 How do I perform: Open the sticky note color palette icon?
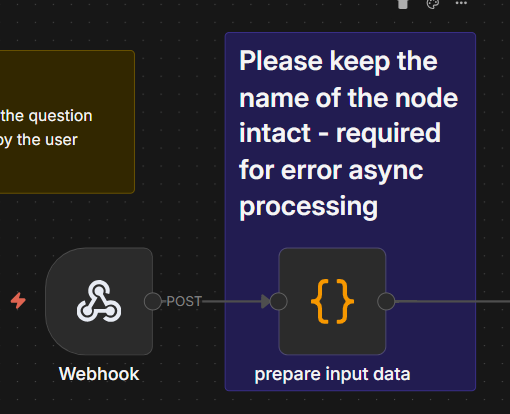click(433, 4)
